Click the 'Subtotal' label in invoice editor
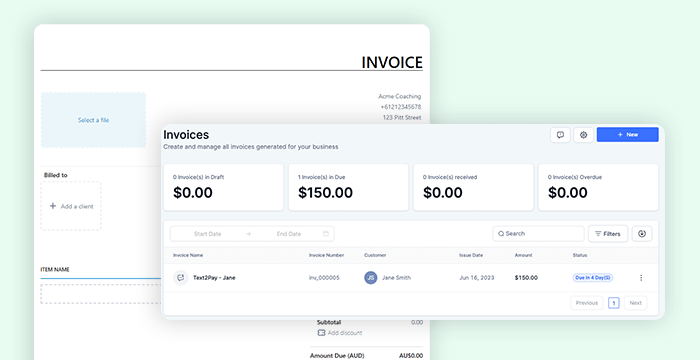The width and height of the screenshot is (700, 360). tap(329, 322)
